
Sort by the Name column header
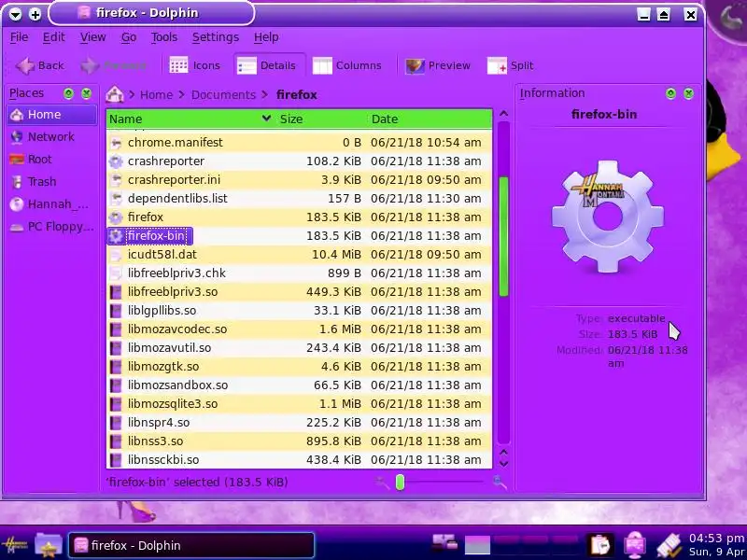(190, 119)
